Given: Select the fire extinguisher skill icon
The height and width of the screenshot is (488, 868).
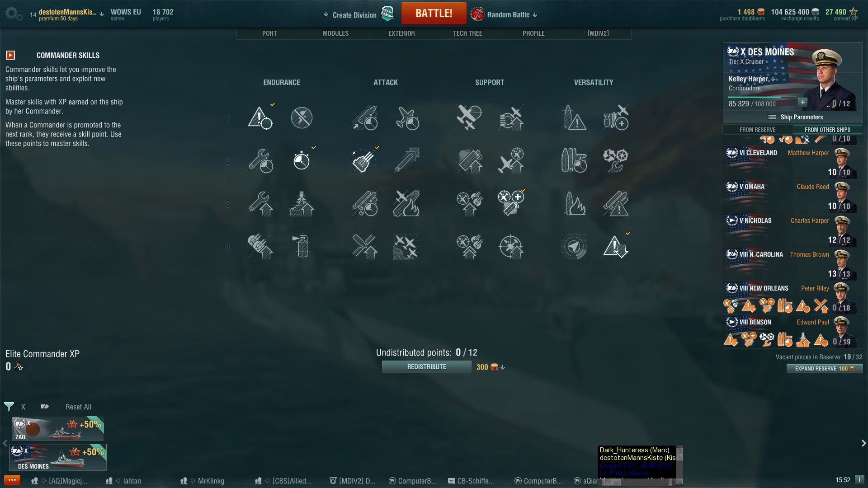Looking at the screenshot, I should (x=302, y=246).
